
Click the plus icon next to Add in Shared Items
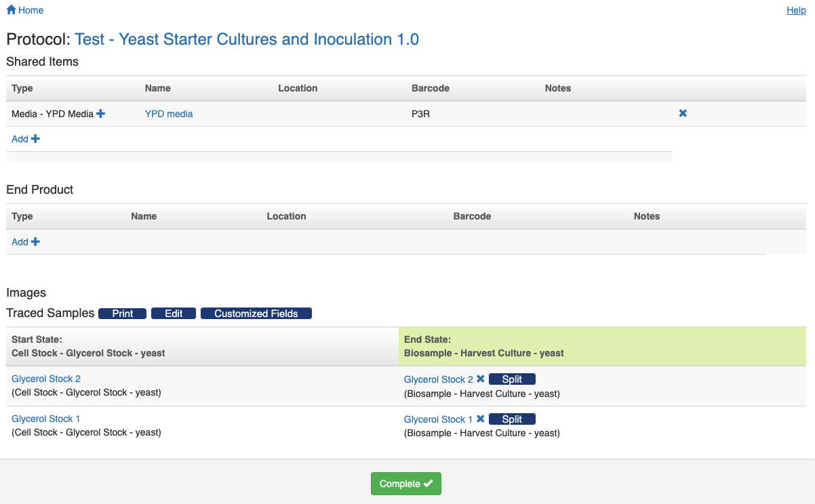(35, 139)
